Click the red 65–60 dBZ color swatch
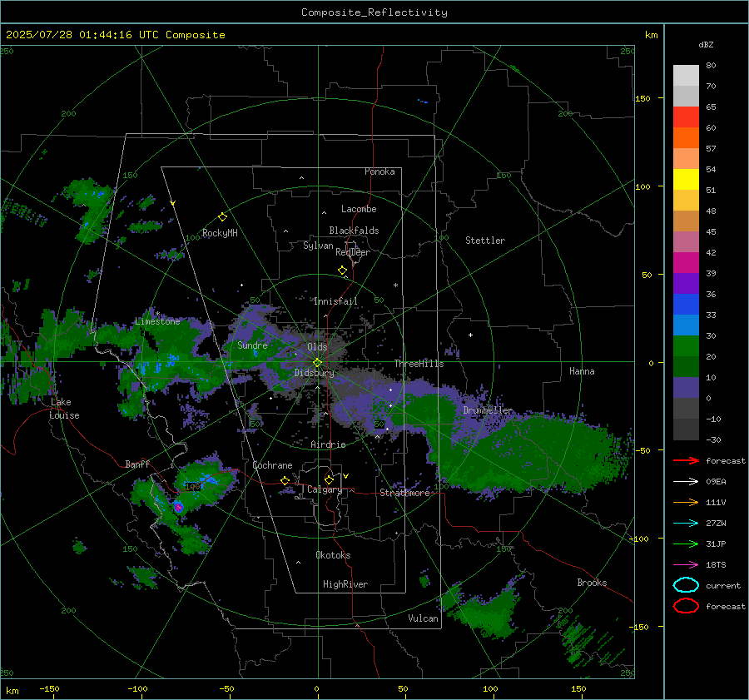Viewport: 749px width, 700px height. point(686,117)
